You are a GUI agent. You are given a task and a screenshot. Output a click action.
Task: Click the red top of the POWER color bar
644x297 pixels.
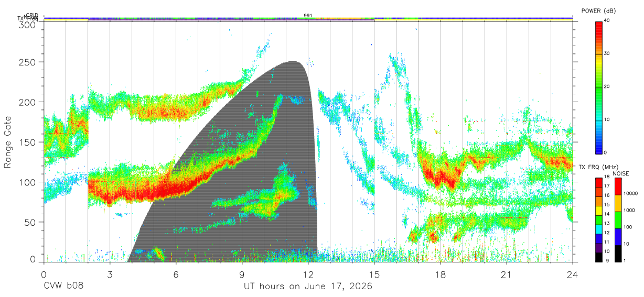pos(599,29)
